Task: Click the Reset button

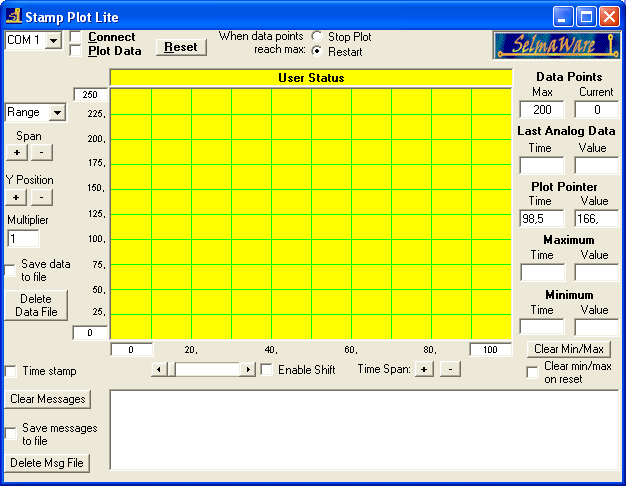Action: [181, 47]
